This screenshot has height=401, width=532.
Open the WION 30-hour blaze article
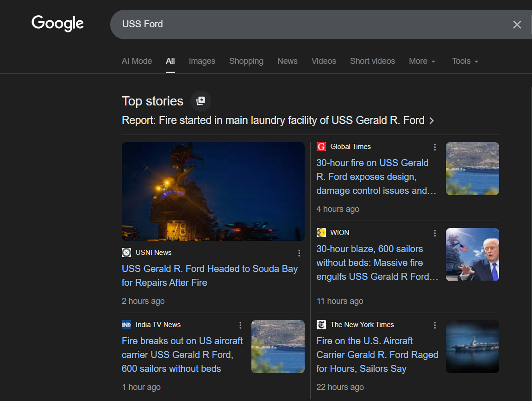tap(377, 263)
